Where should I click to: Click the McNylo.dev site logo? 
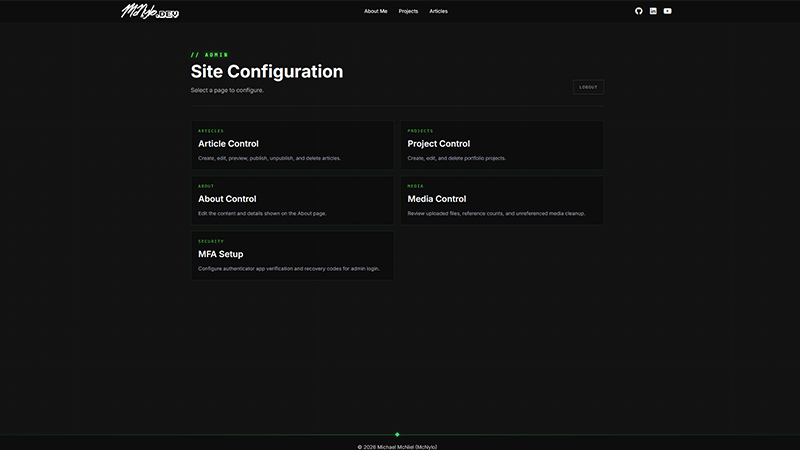[149, 11]
